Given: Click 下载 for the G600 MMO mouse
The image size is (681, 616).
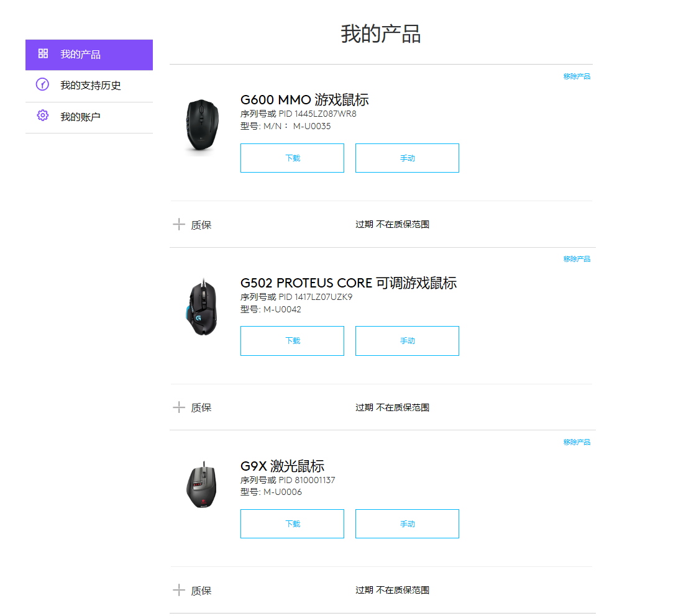Looking at the screenshot, I should (292, 158).
